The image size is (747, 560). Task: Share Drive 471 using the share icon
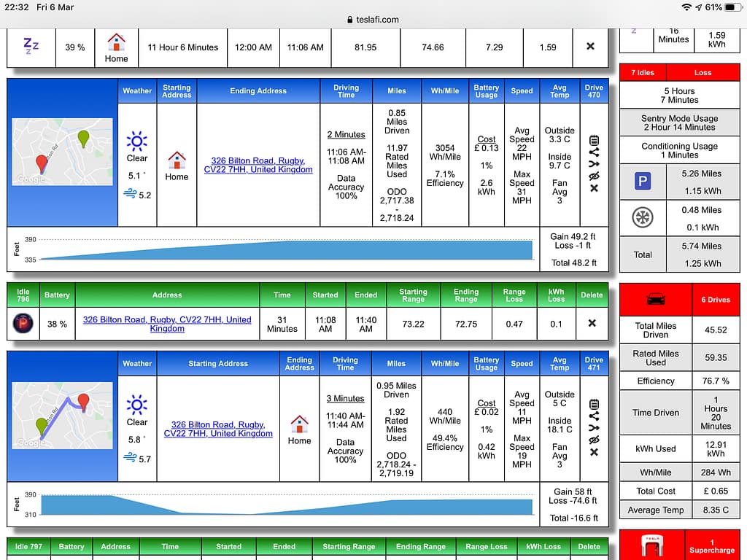tap(594, 416)
